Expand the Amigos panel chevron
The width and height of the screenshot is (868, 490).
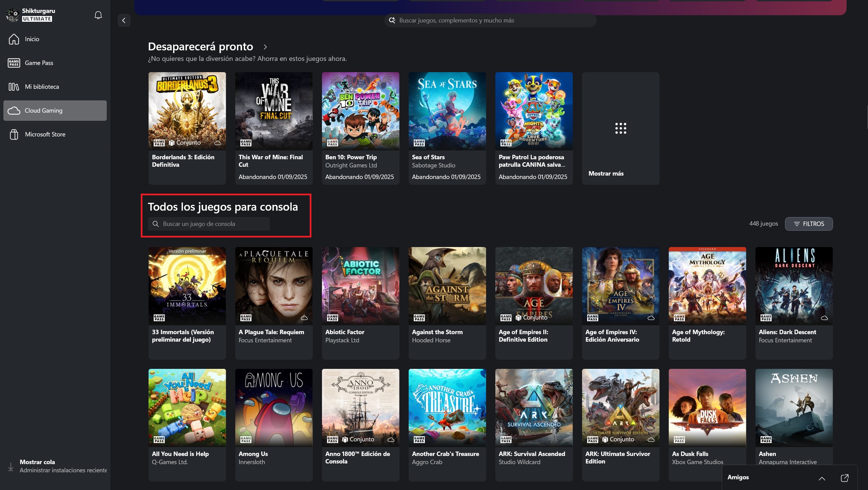point(821,478)
